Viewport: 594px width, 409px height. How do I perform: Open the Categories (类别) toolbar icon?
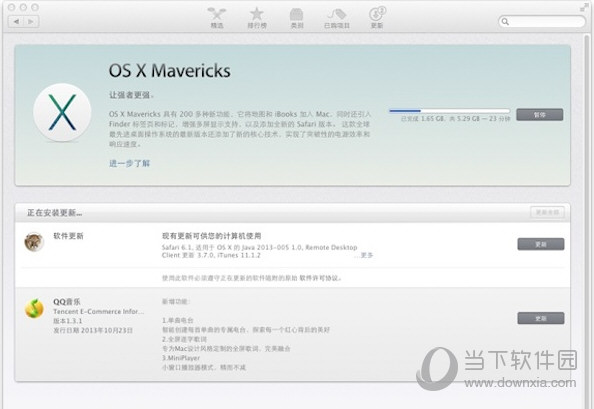coord(297,17)
